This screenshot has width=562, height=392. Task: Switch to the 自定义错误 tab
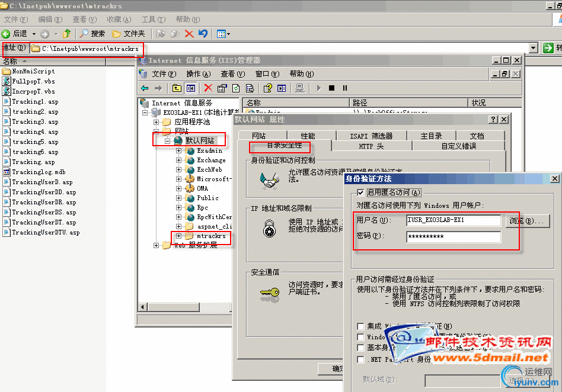[x=458, y=146]
